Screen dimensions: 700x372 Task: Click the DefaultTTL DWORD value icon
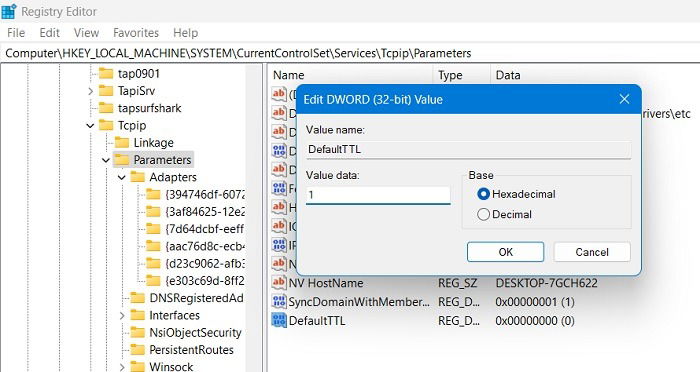coord(279,321)
